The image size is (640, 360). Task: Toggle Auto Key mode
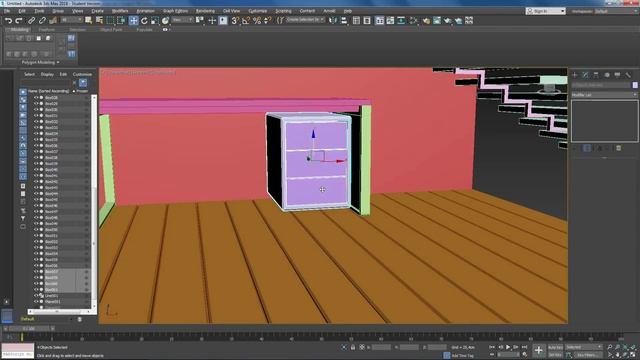coord(555,347)
